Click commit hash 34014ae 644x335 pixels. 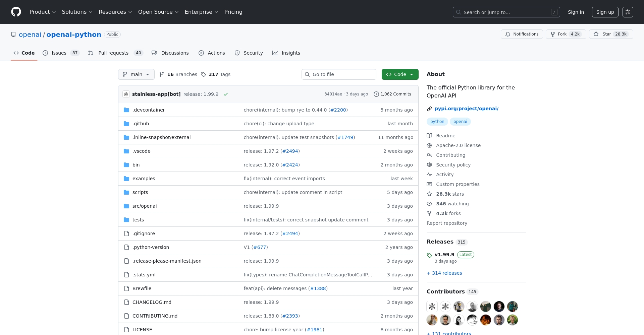coord(333,94)
